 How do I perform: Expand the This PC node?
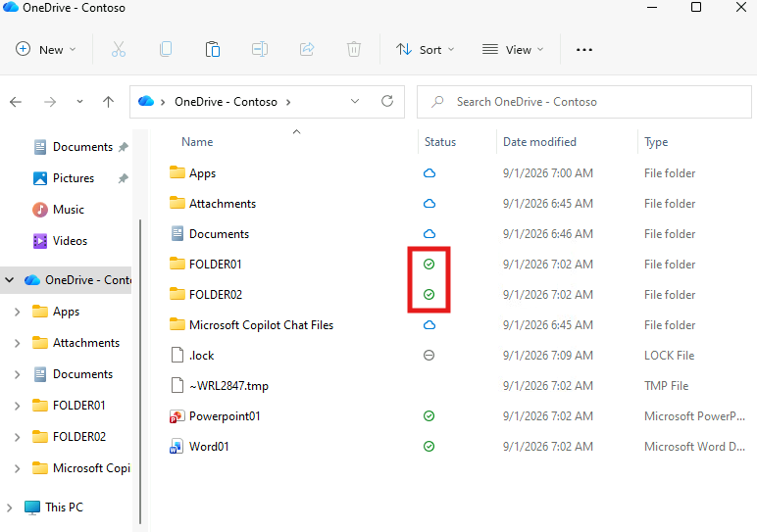coord(10,508)
